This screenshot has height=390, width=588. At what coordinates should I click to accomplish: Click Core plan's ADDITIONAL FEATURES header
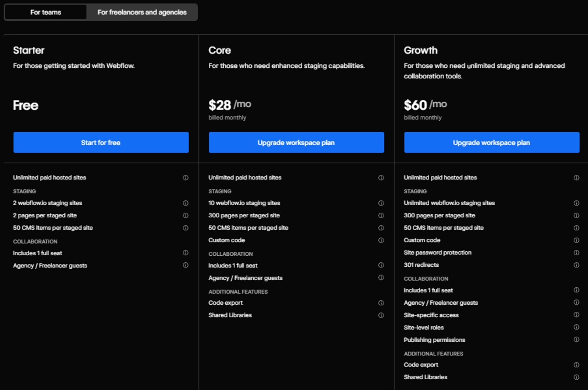(238, 292)
